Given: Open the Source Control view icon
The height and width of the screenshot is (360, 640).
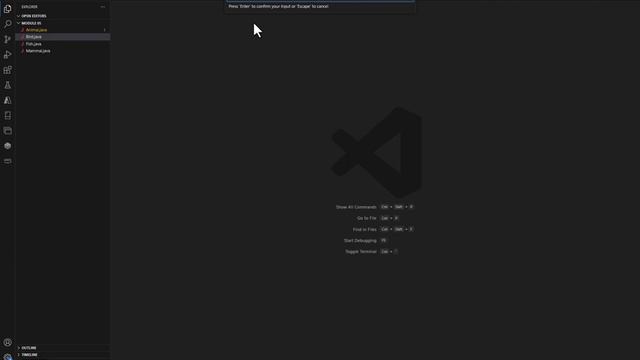Looking at the screenshot, I should click(x=7, y=39).
